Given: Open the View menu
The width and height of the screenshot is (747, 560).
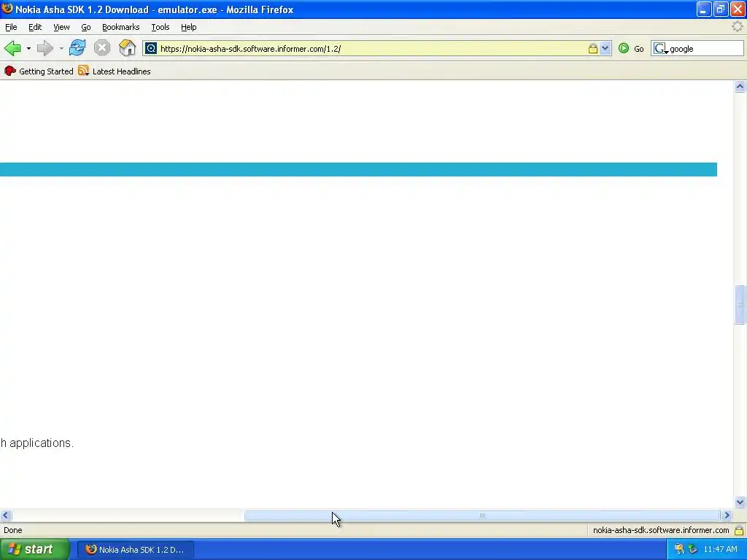Looking at the screenshot, I should click(x=61, y=27).
